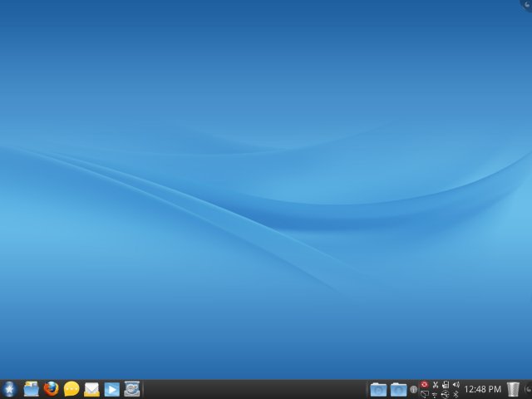
Task: Open the mail envelope application
Action: click(91, 389)
